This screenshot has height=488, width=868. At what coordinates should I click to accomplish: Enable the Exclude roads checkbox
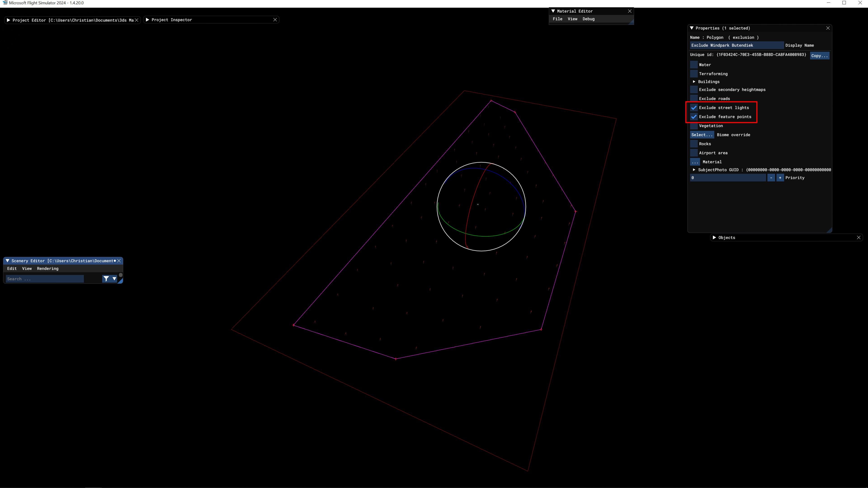click(694, 99)
